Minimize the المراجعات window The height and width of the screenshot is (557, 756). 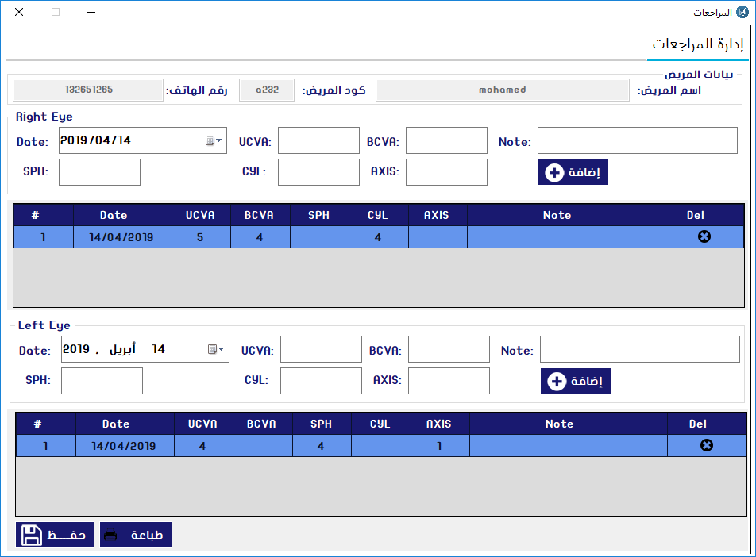click(91, 12)
